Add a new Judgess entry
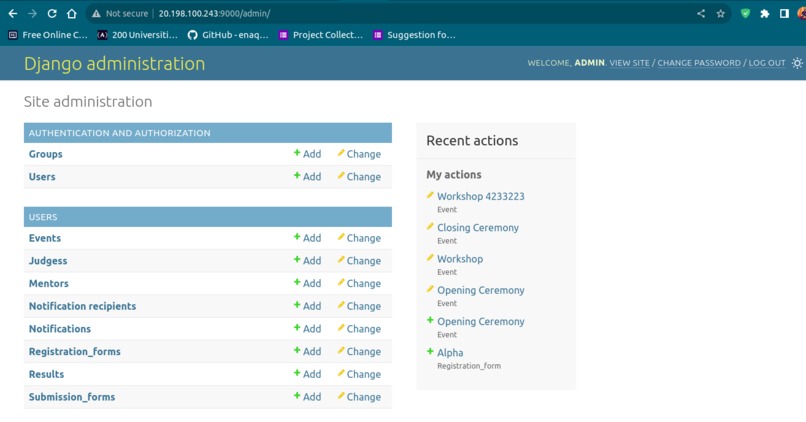 (x=307, y=261)
